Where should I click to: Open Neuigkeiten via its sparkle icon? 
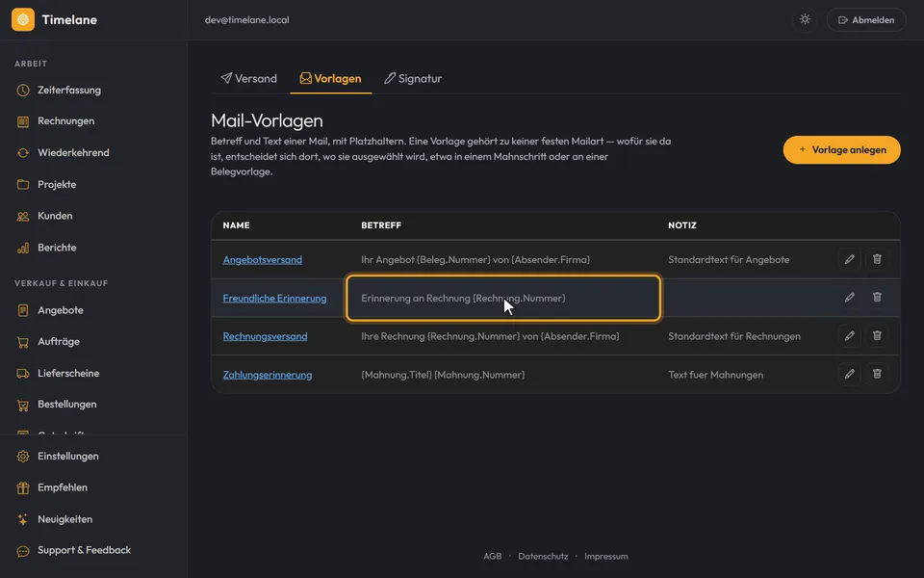23,519
